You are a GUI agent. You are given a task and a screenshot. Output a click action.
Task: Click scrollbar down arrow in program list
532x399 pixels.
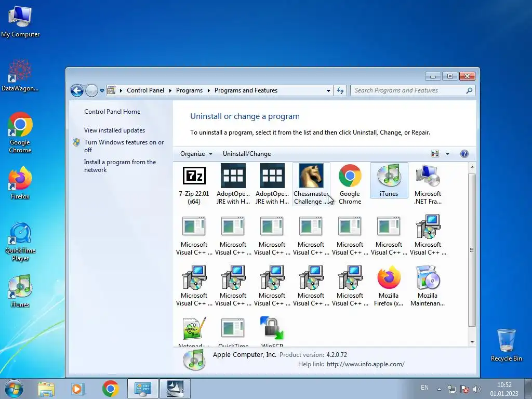click(x=472, y=342)
